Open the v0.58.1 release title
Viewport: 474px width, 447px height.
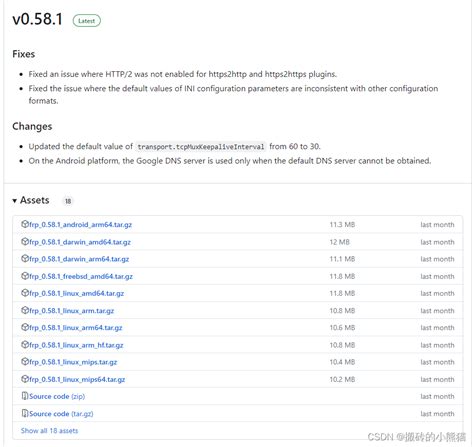tap(37, 19)
